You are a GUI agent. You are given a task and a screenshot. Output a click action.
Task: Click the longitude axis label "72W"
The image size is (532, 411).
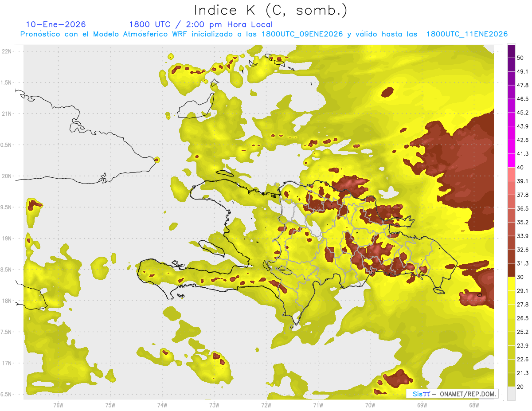pyautogui.click(x=266, y=405)
